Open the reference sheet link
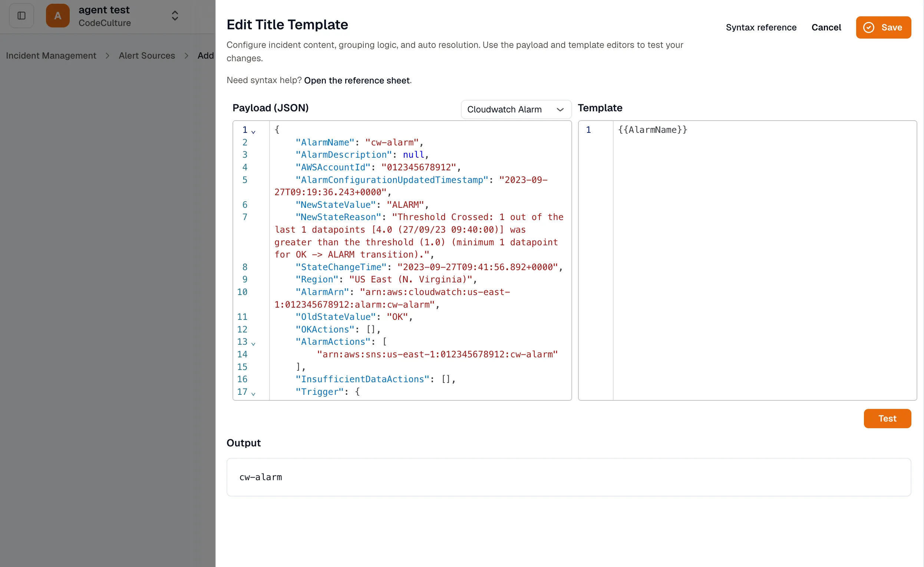Screen dimensions: 924x567 (x=357, y=80)
